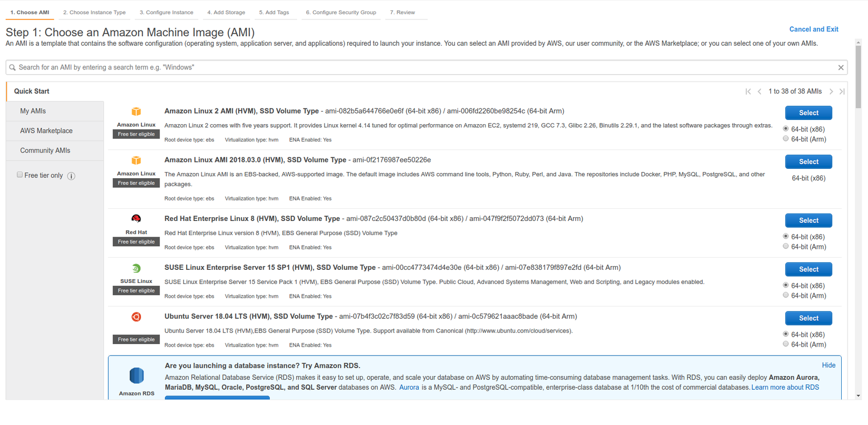Click the Amazon Linux 2 AMI box icon
868x425 pixels.
point(136,112)
